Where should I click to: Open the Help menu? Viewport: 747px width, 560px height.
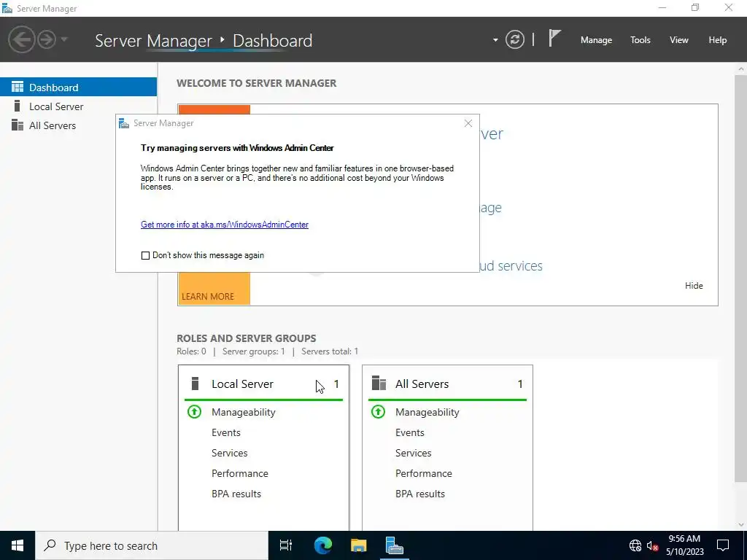(717, 40)
